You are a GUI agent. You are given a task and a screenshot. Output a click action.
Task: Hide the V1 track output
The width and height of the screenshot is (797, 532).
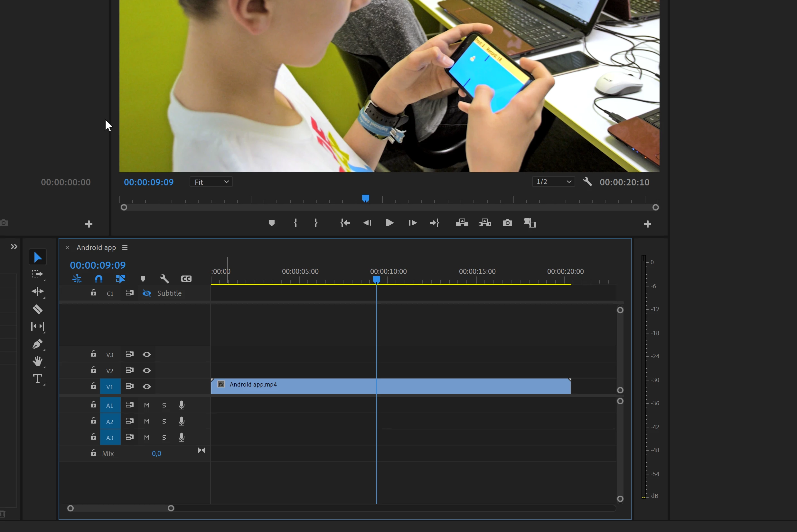click(146, 387)
